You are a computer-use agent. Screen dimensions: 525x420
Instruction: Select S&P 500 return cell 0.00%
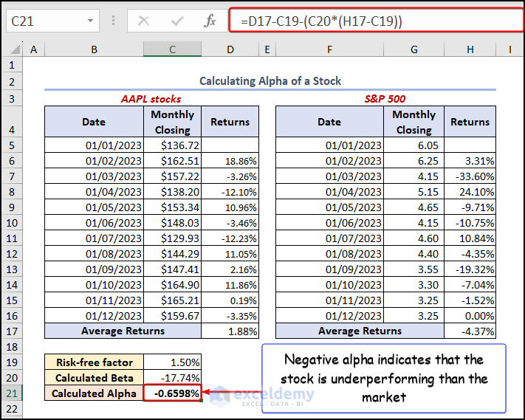[x=470, y=316]
